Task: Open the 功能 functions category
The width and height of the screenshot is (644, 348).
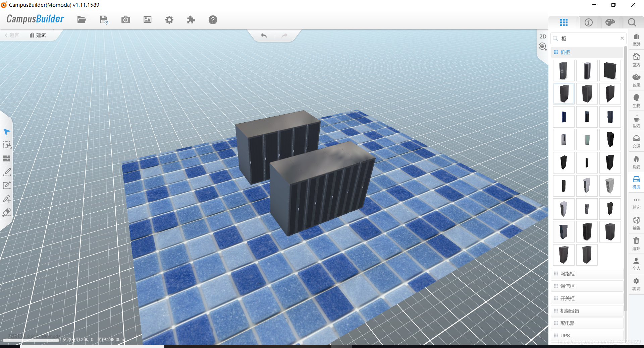Action: (x=636, y=284)
